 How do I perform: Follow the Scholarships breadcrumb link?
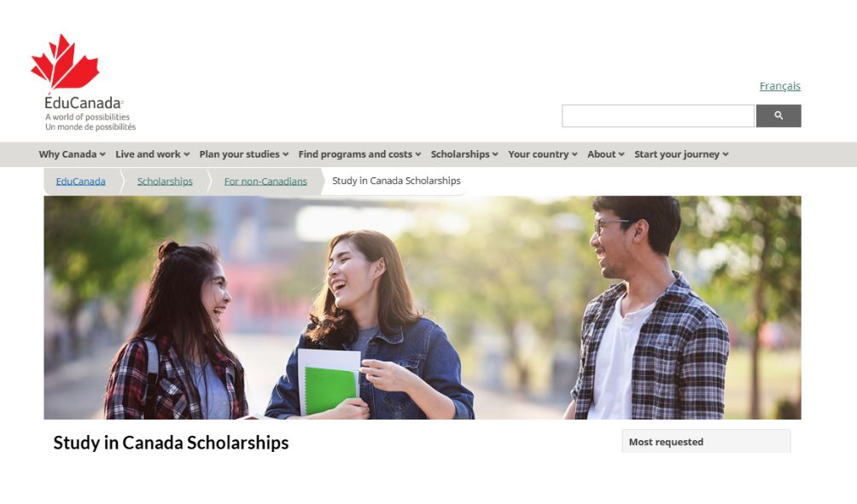[x=165, y=182]
